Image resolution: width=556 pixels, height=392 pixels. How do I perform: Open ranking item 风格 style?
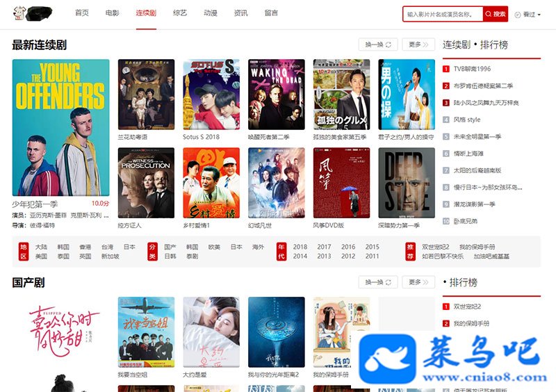[x=467, y=120]
